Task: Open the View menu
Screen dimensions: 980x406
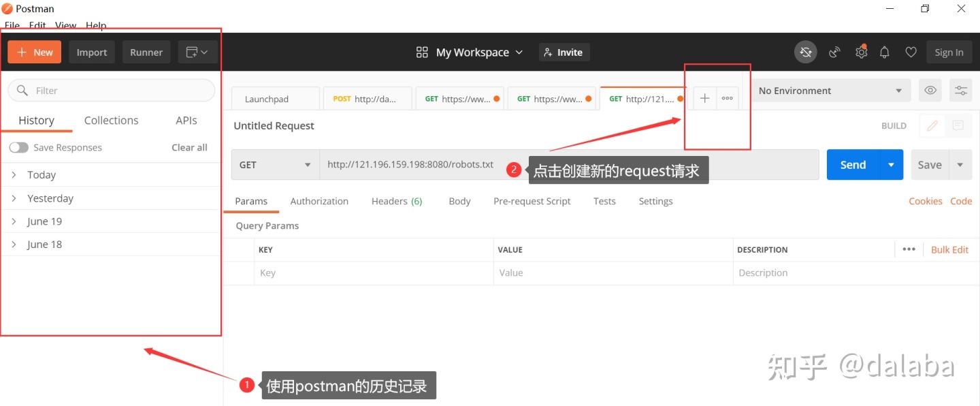Action: [x=65, y=25]
